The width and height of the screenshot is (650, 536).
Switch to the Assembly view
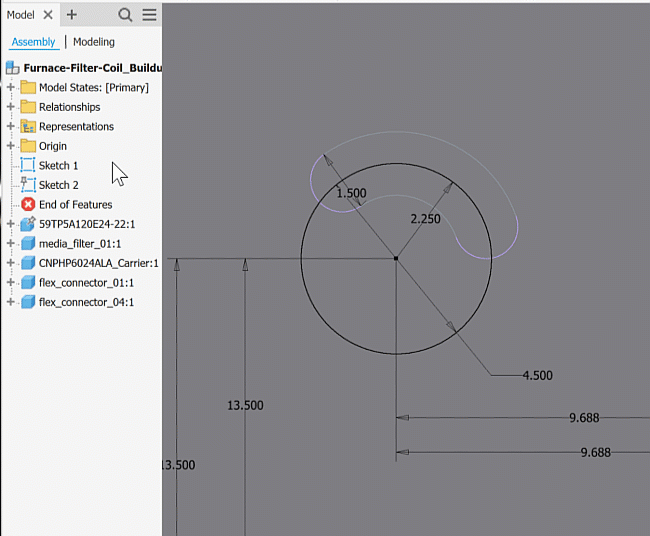33,42
